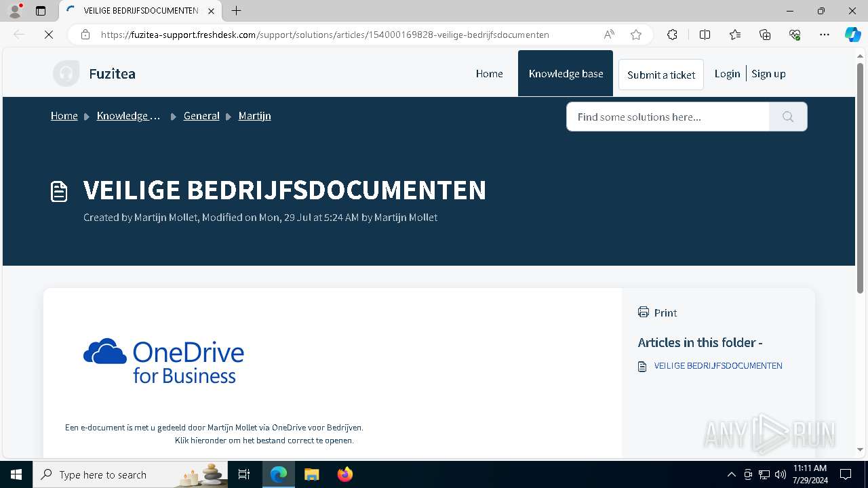Click the printer icon beside Print
This screenshot has width=868, height=488.
tap(644, 312)
